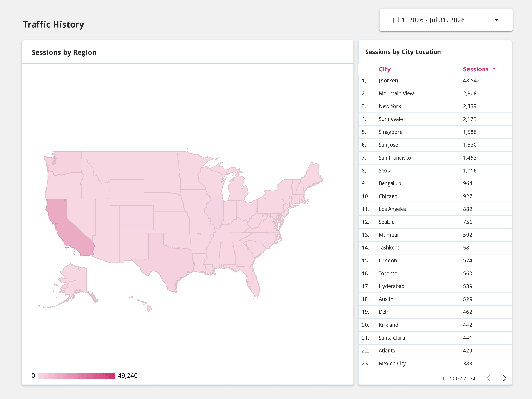Click the map color gradient legend bar
This screenshot has height=399, width=532.
point(76,376)
